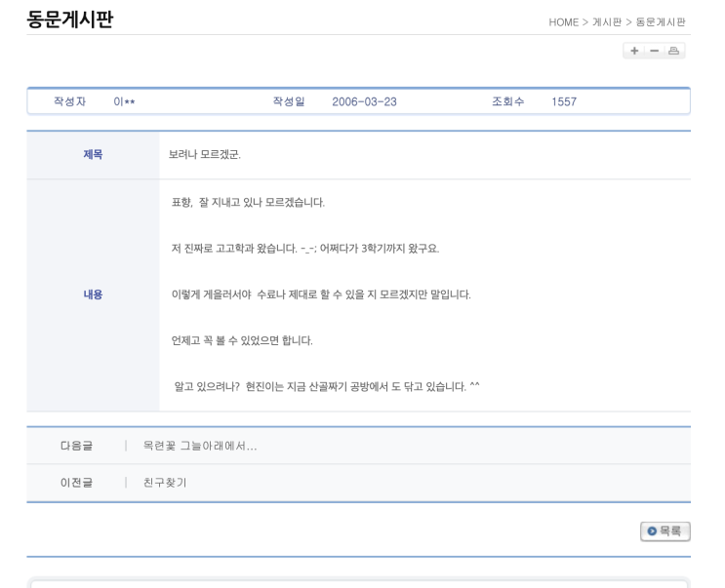Viewport: 725px width, 588px height.
Task: Click the 목록 list button
Action: click(x=665, y=531)
